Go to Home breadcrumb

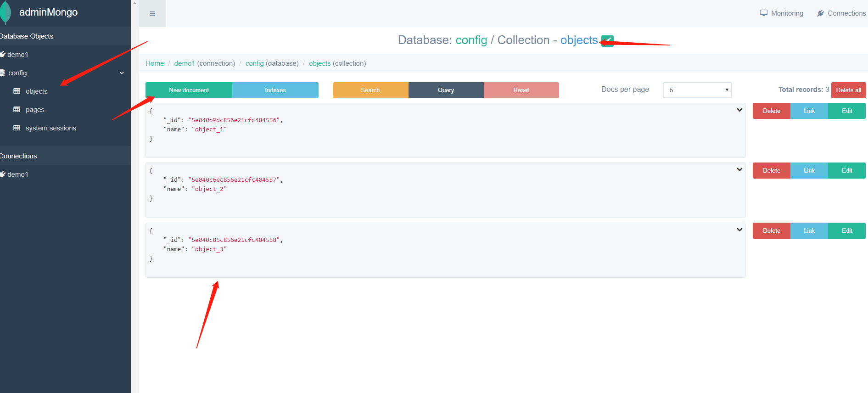coord(155,63)
